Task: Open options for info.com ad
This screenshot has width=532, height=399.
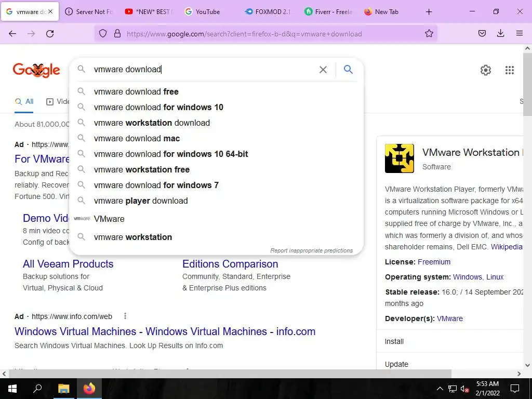Action: 125,316
